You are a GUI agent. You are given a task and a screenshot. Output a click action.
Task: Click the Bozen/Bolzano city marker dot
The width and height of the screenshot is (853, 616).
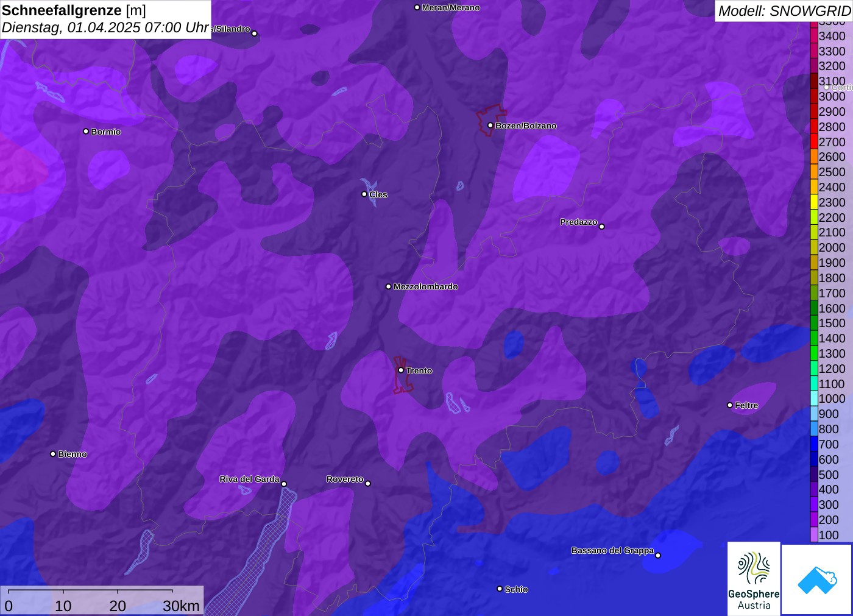pyautogui.click(x=490, y=126)
